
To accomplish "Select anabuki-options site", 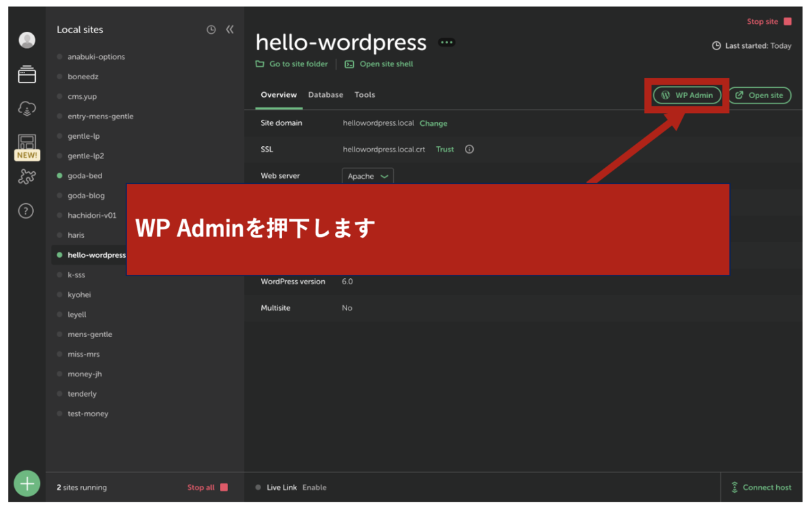I will point(96,57).
